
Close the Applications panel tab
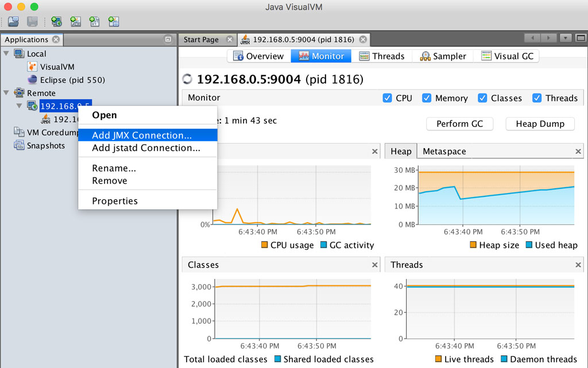(x=56, y=40)
